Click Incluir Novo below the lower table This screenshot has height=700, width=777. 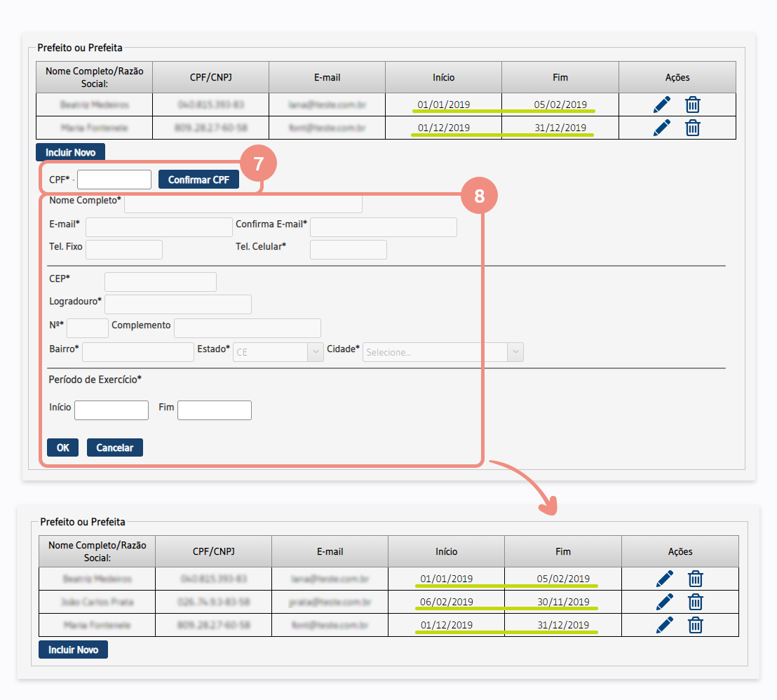(73, 650)
